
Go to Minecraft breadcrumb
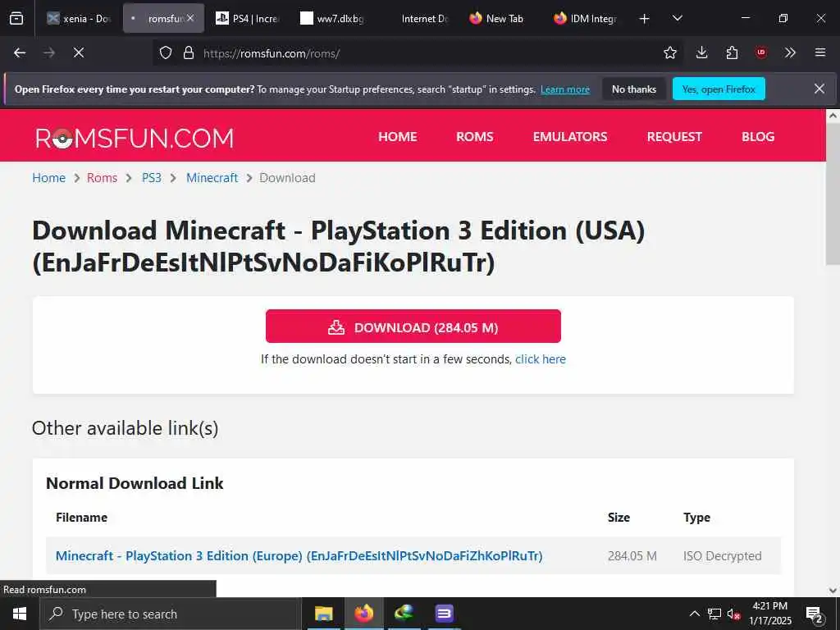click(212, 178)
